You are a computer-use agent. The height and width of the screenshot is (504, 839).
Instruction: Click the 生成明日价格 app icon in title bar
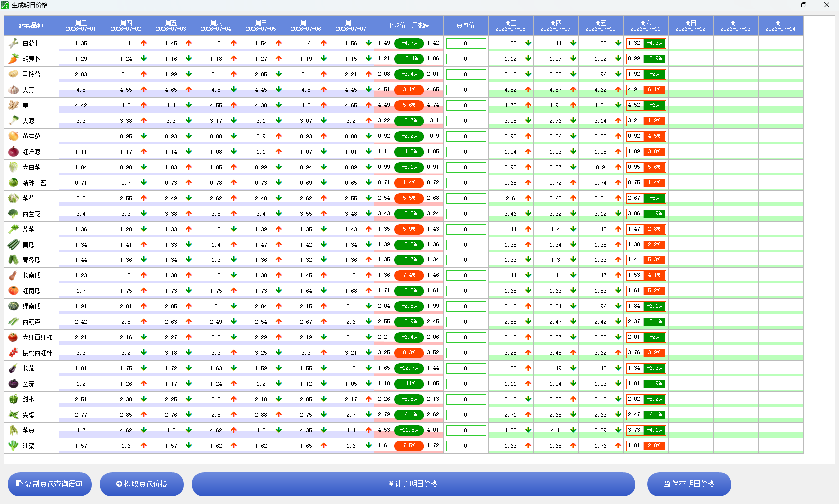click(x=5, y=5)
